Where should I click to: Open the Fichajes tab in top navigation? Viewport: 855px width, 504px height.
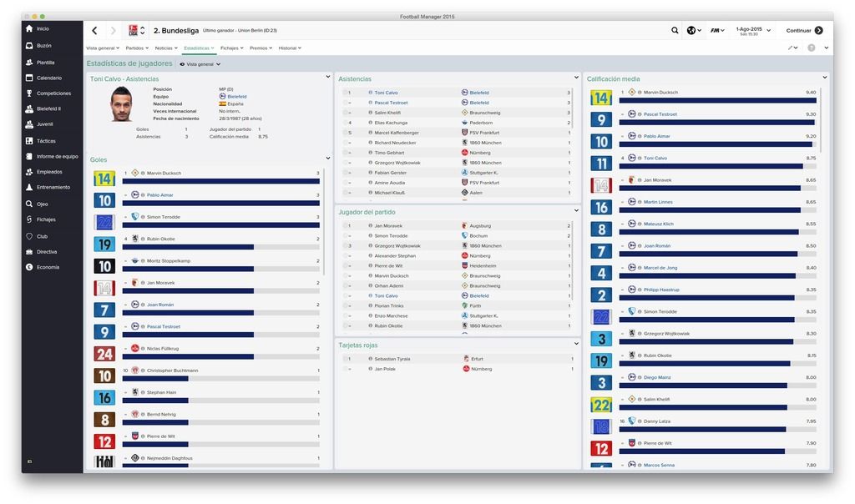tap(232, 48)
